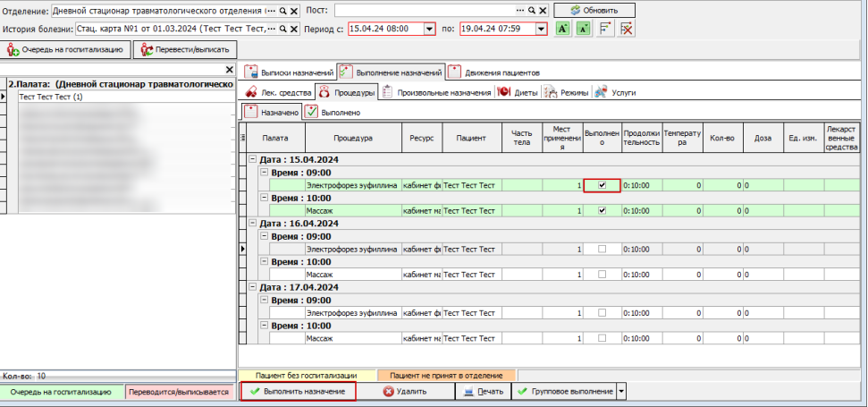868x407 pixels.
Task: Open the Групповое выполнение dropdown arrow
Action: pos(621,392)
